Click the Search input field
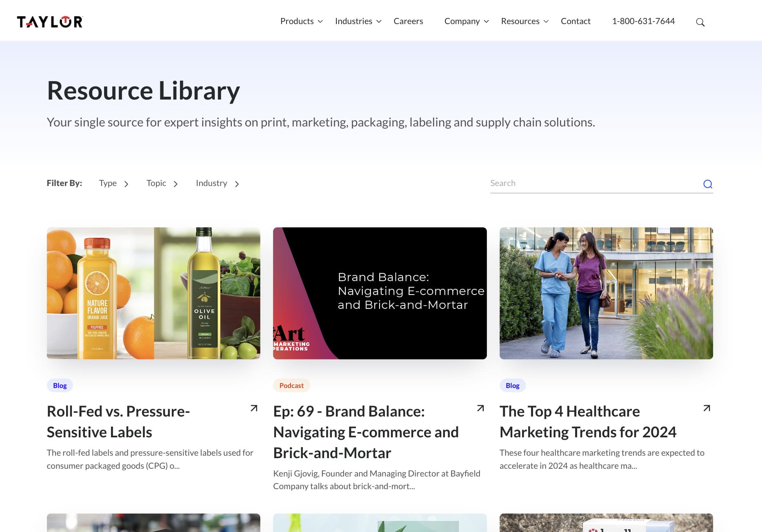The width and height of the screenshot is (762, 532). pos(571,183)
